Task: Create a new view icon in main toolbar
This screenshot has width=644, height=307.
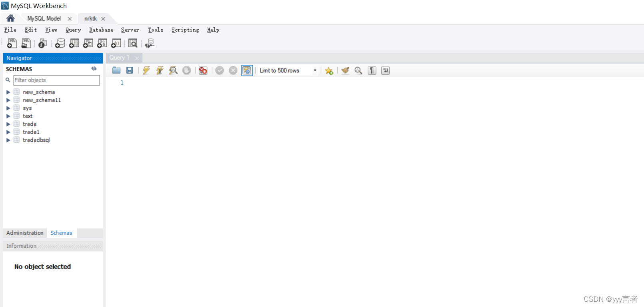Action: coord(88,43)
